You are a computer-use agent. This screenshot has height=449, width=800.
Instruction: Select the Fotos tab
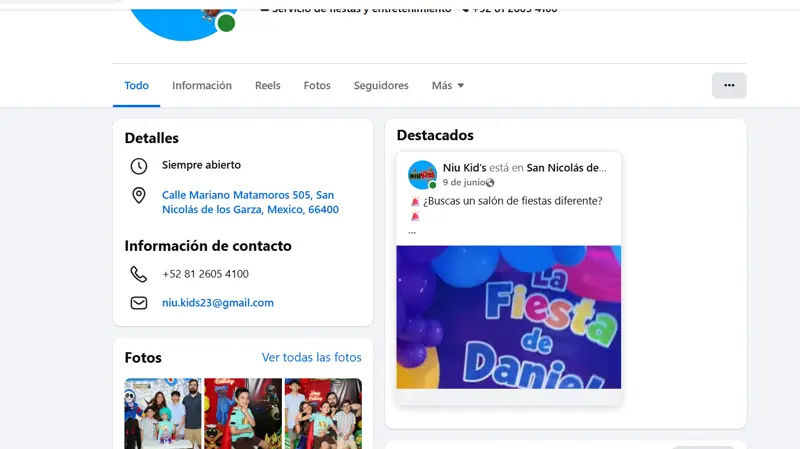[317, 85]
